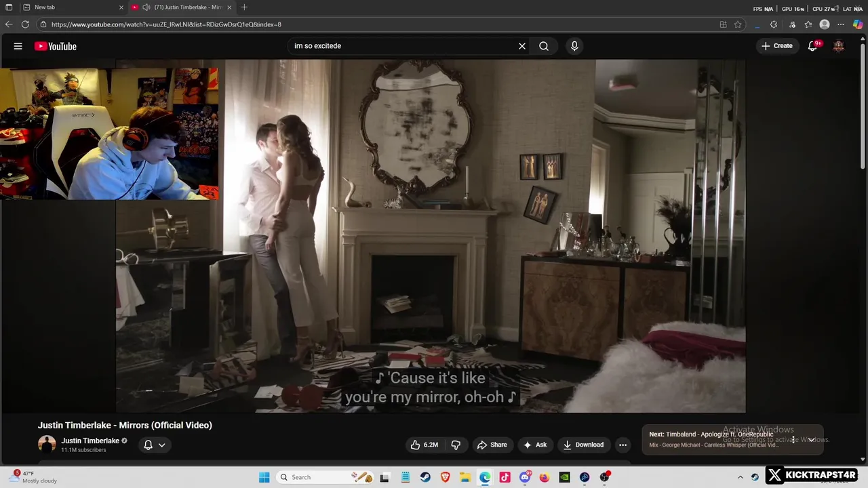
Task: Open more actions ellipsis beside Download
Action: click(623, 445)
